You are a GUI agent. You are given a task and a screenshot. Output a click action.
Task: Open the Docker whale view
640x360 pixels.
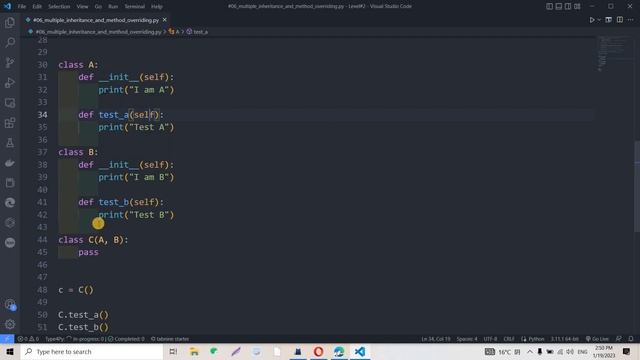(10, 162)
